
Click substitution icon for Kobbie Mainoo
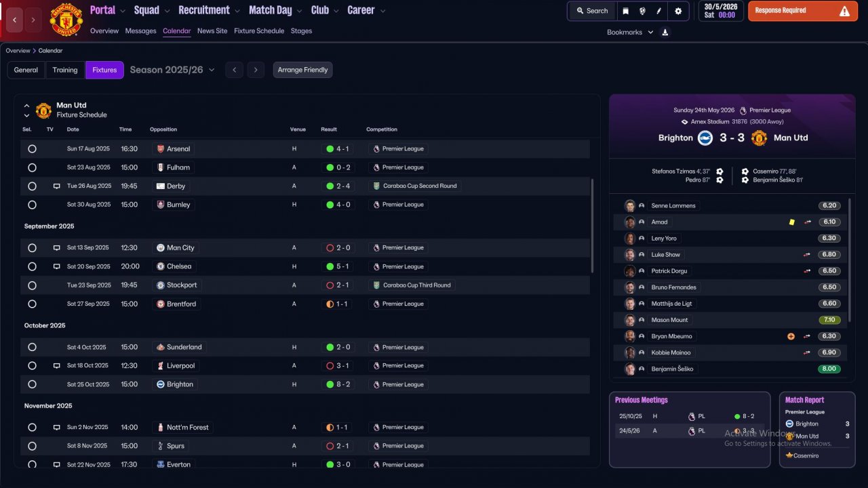[x=807, y=352]
